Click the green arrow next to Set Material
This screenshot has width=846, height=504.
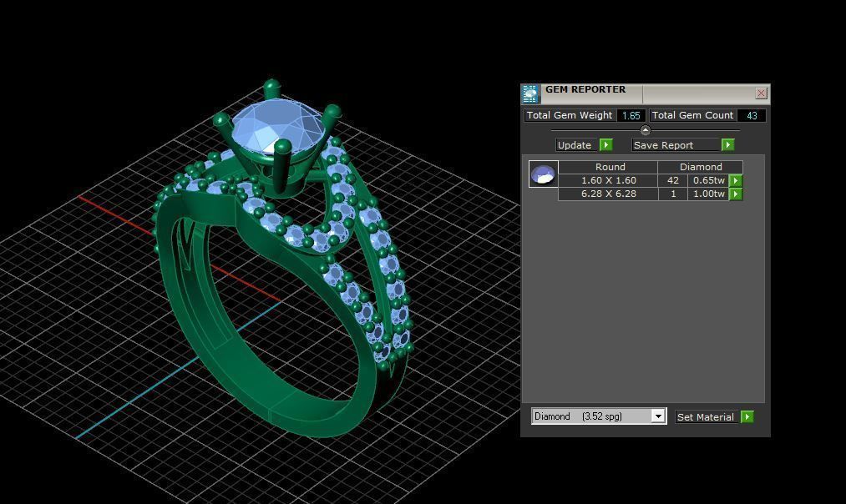[x=747, y=416]
